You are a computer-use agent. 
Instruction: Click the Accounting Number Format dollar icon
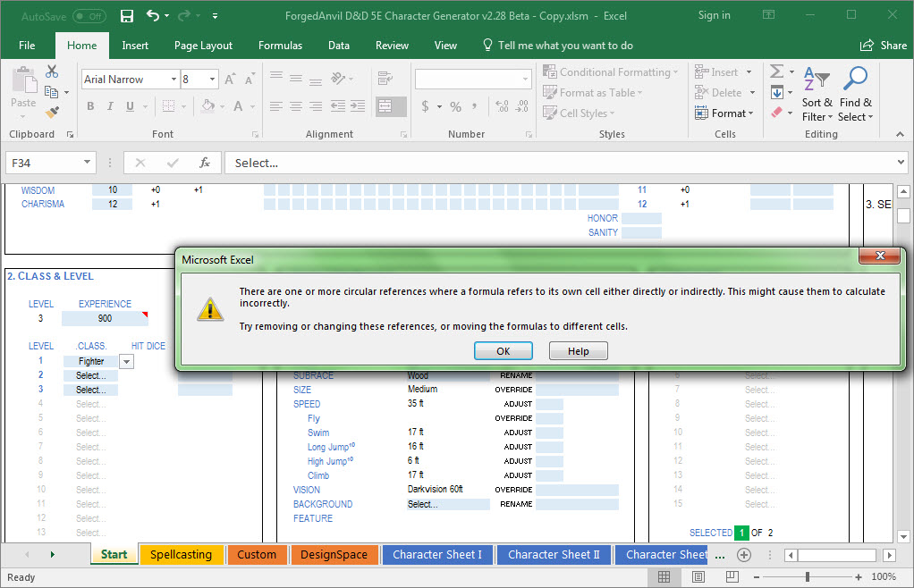pos(425,106)
